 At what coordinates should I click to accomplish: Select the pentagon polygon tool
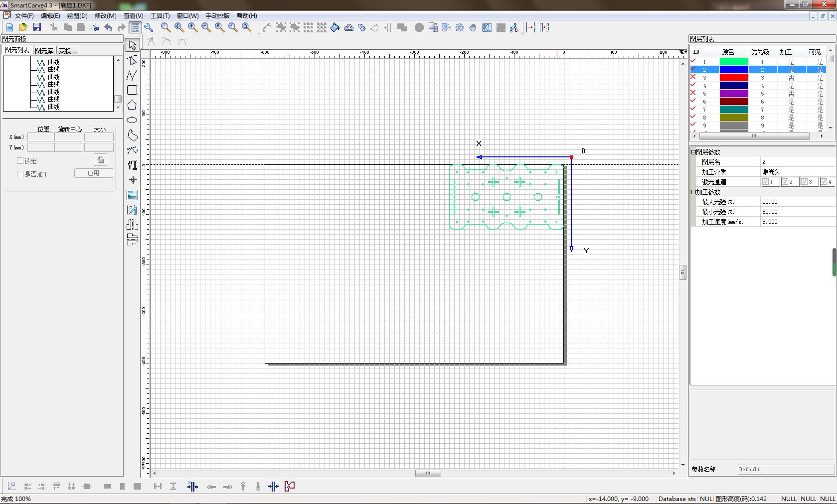(132, 105)
